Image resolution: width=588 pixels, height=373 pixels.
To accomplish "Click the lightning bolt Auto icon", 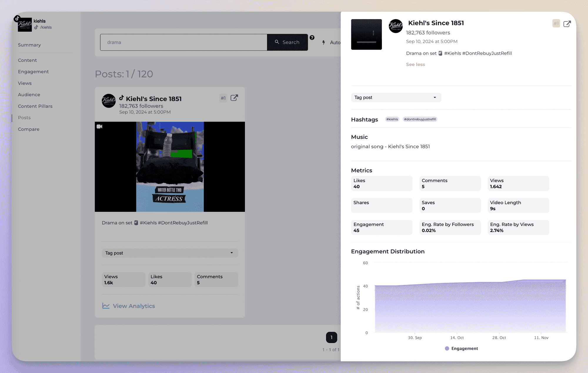I will pyautogui.click(x=324, y=43).
